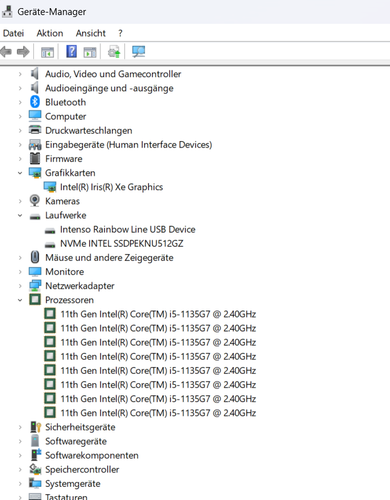Open the Aktion menu

[x=50, y=33]
